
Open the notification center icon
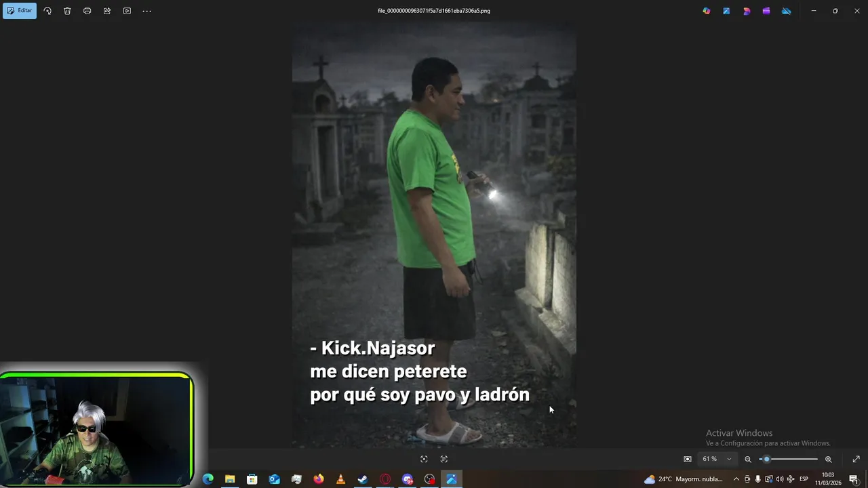pyautogui.click(x=854, y=479)
